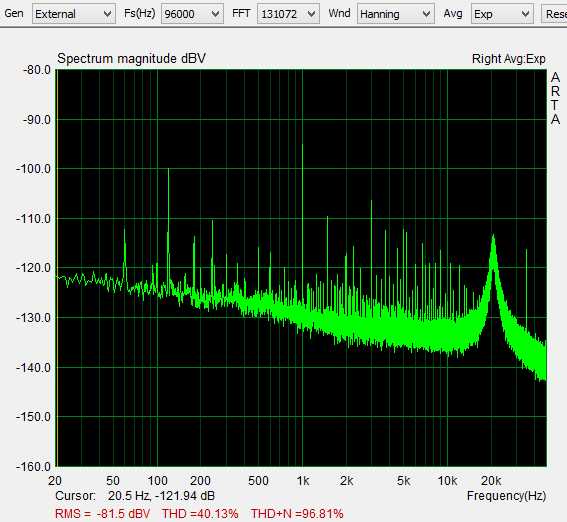Click the Right Avg:Exp channel label
This screenshot has height=522, width=567.
[x=508, y=59]
